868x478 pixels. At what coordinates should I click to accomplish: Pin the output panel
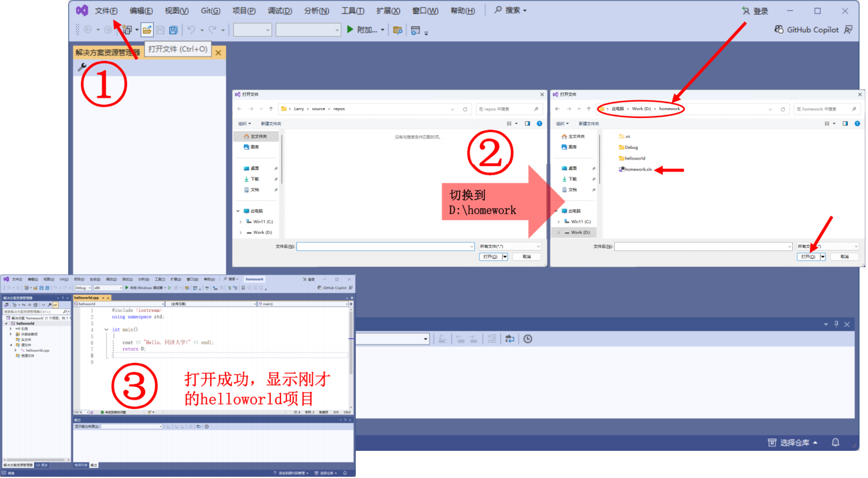pyautogui.click(x=836, y=324)
